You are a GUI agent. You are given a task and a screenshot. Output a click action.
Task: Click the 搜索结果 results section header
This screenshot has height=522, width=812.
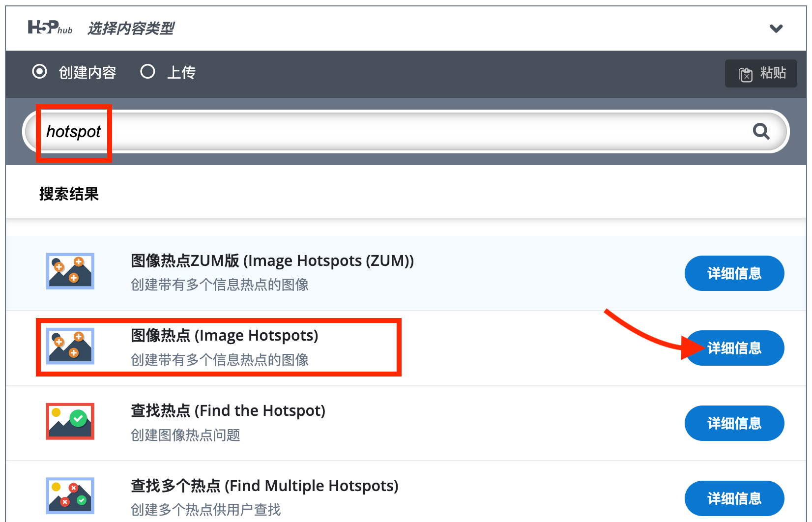(x=69, y=194)
